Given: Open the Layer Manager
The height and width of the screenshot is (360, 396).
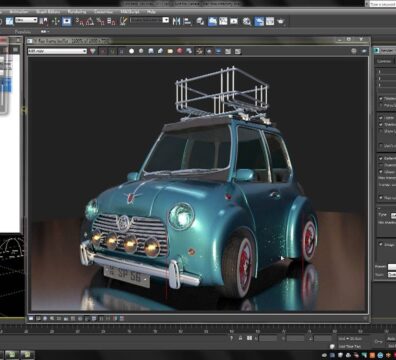Looking at the screenshot, I should coord(200,22).
